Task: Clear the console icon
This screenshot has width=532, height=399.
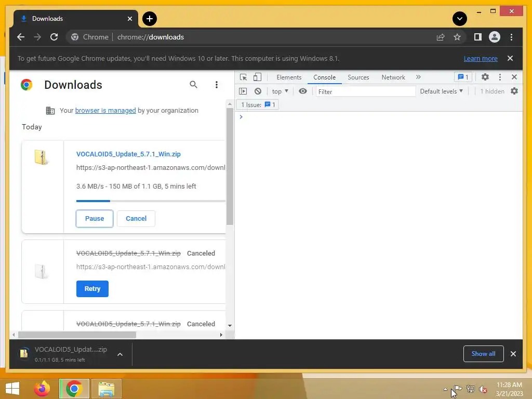Action: coord(258,91)
